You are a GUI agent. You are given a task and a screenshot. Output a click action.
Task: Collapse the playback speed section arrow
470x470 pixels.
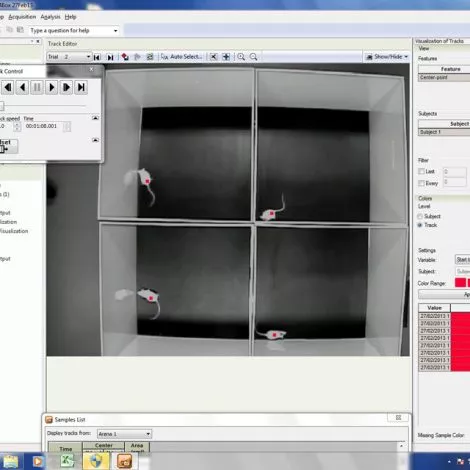(x=95, y=118)
